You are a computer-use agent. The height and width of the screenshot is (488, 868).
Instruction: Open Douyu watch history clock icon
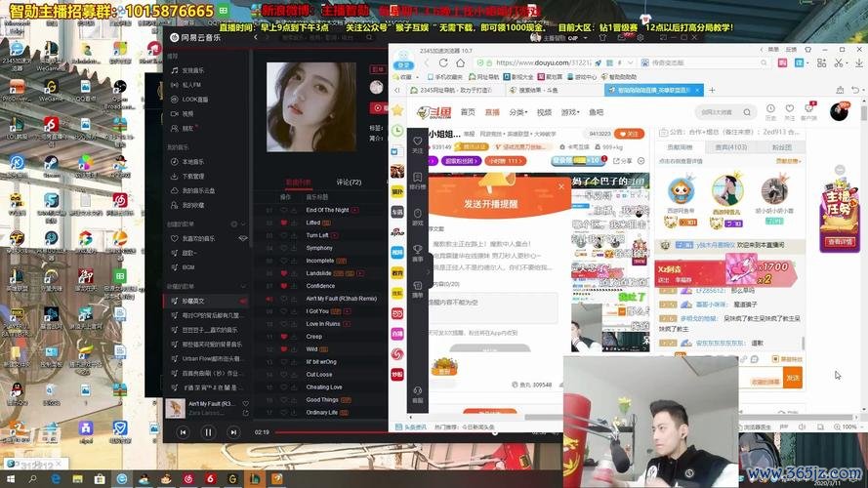click(770, 109)
